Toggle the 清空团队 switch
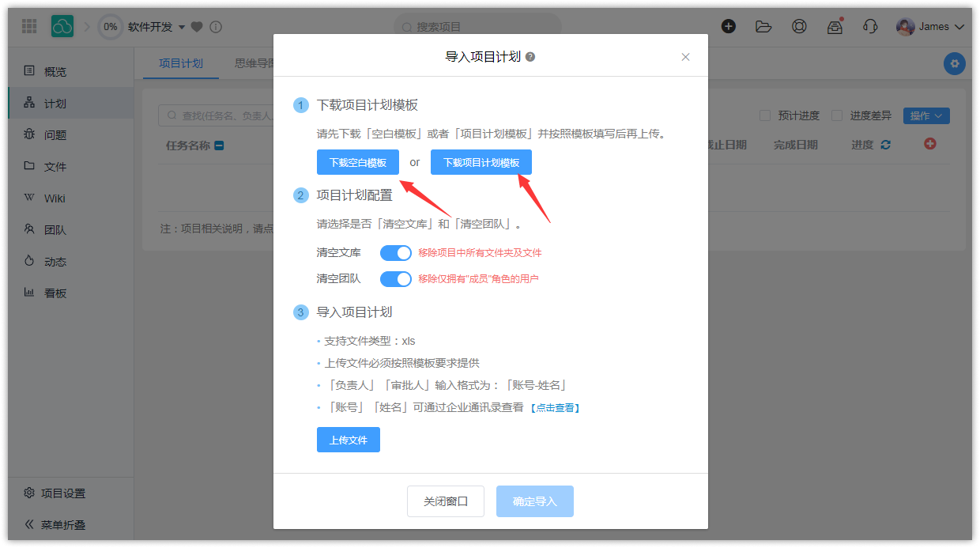The width and height of the screenshot is (980, 548). (x=396, y=278)
